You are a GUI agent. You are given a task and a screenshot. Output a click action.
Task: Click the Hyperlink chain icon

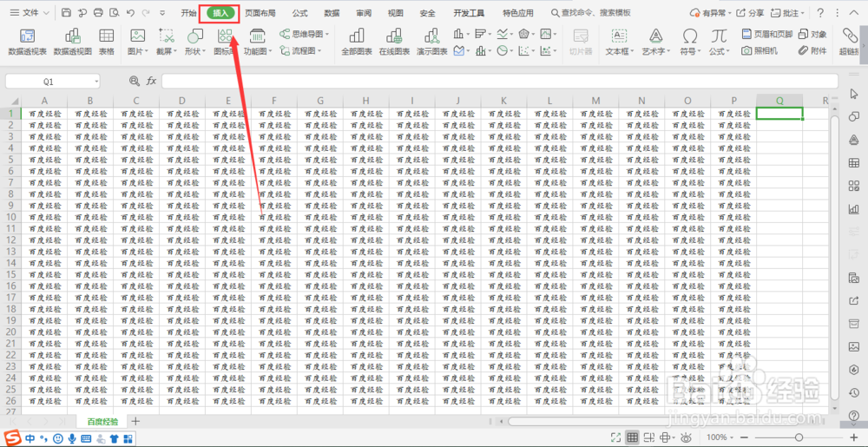coord(849,36)
